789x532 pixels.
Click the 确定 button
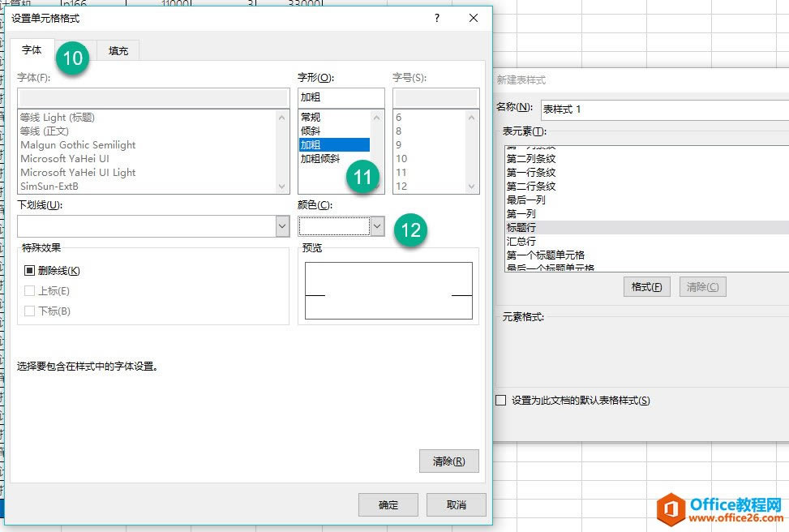click(388, 504)
